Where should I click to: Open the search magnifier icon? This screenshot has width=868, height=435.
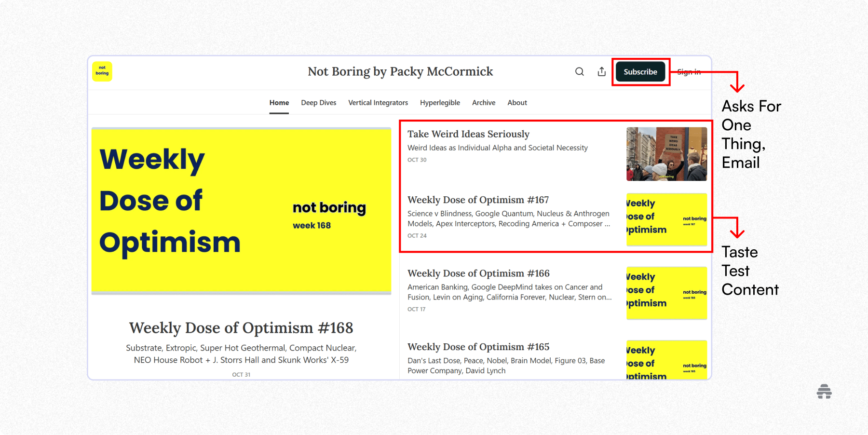(x=580, y=72)
